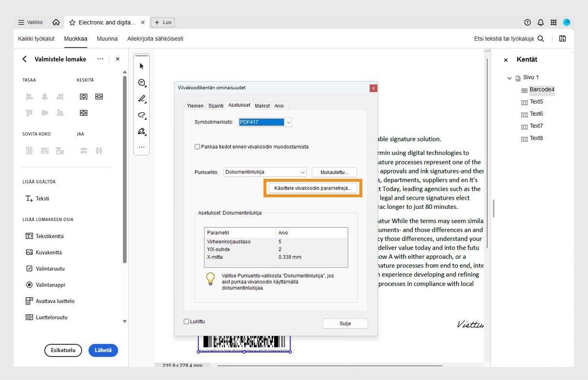588x380 pixels.
Task: Select the freehand draw loop tool
Action: click(142, 115)
